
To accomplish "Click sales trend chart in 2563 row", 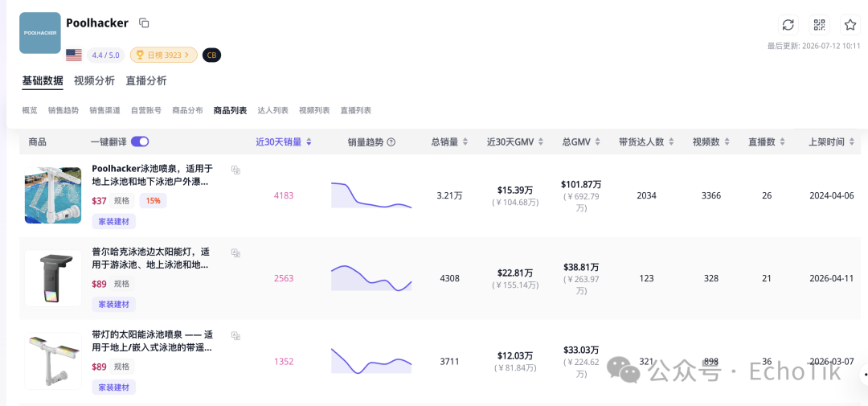I will (371, 278).
